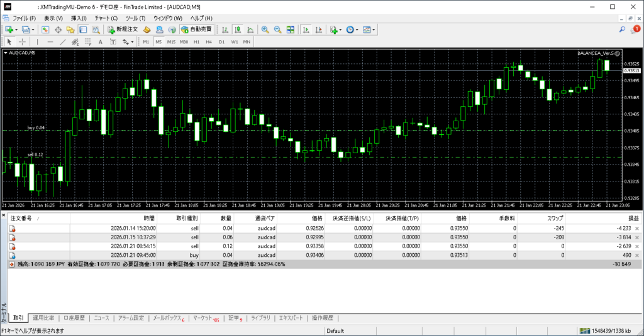Image resolution: width=644 pixels, height=336 pixels.
Task: Select the line chart type icon
Action: click(250, 30)
